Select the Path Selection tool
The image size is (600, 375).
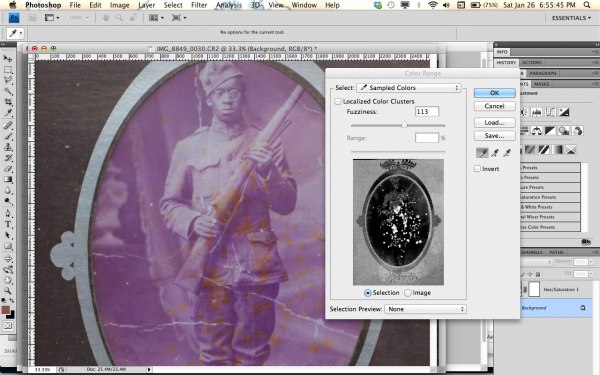(8, 235)
